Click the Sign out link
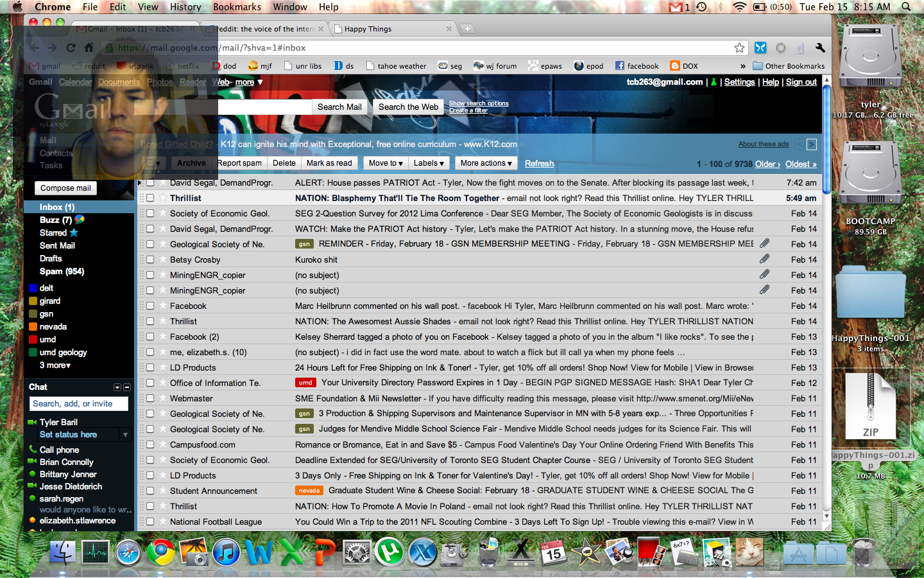The height and width of the screenshot is (578, 924). [801, 82]
